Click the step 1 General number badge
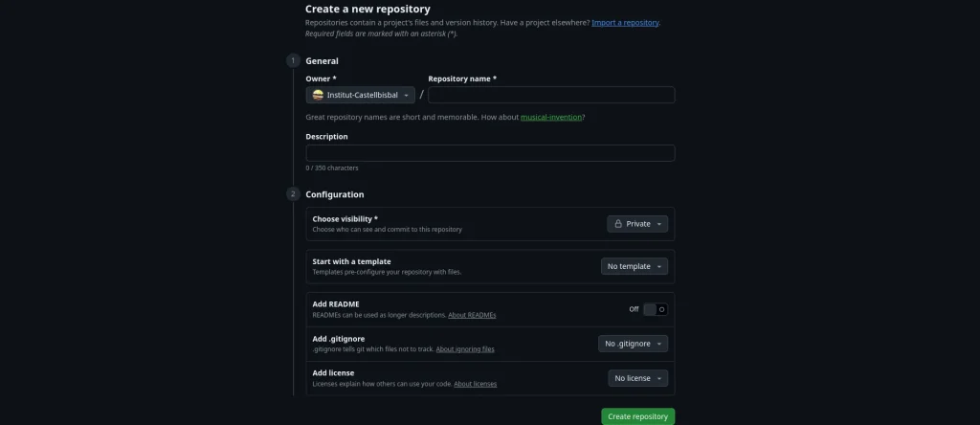This screenshot has height=425, width=980. [293, 60]
